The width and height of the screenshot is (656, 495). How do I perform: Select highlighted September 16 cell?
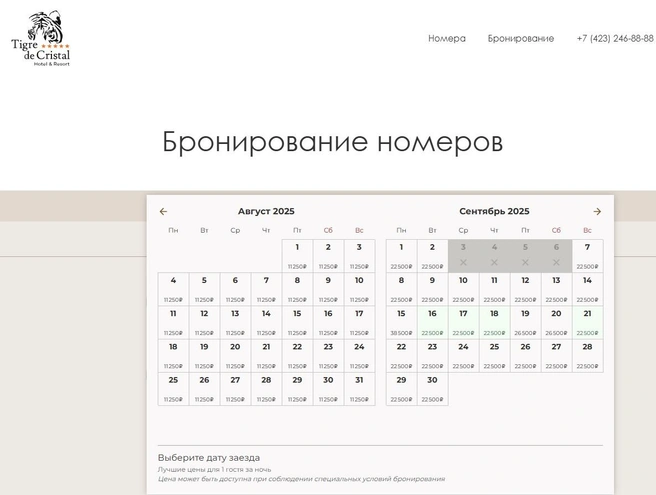433,323
